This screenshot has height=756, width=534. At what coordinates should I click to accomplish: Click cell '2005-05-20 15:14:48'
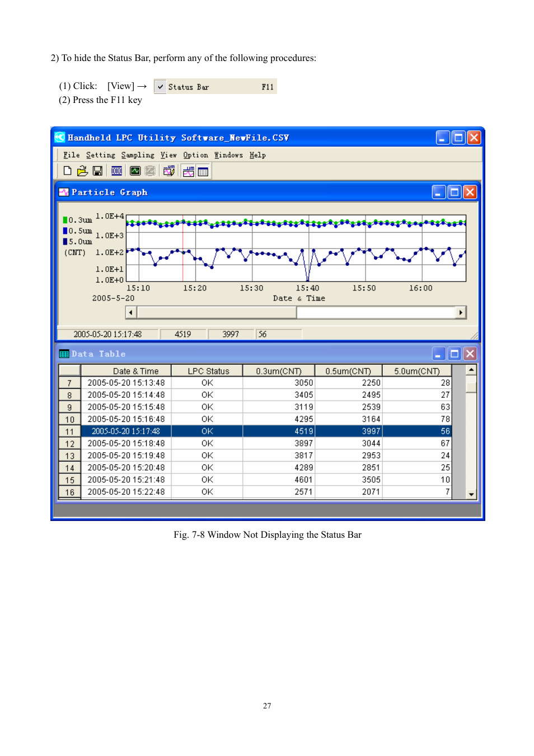click(x=126, y=395)
